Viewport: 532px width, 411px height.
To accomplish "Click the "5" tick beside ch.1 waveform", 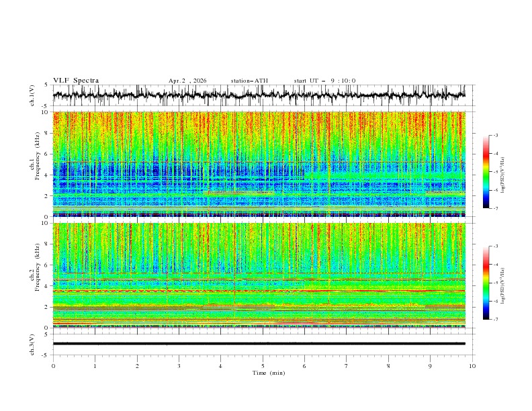I will pyautogui.click(x=46, y=85).
